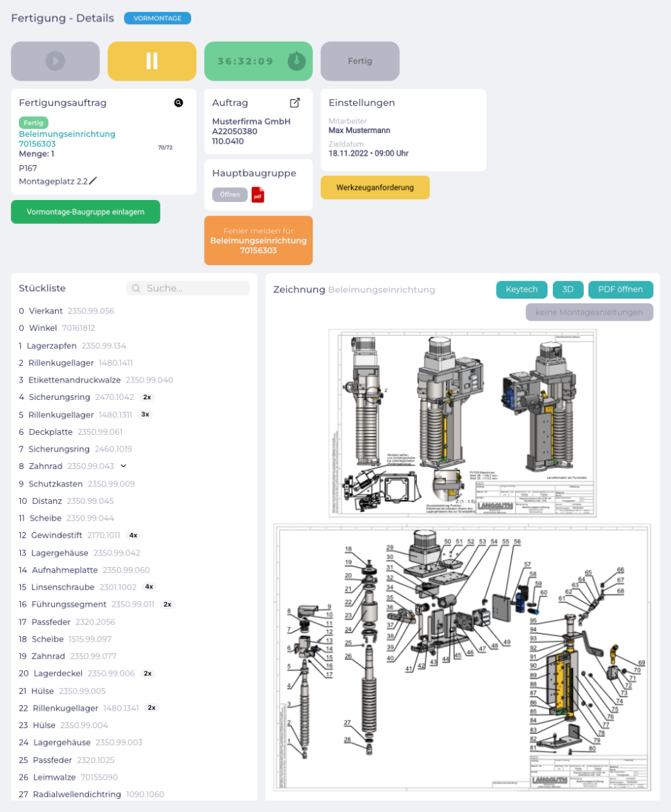Click the play button to start production
Image resolution: width=671 pixels, height=812 pixels.
point(55,61)
